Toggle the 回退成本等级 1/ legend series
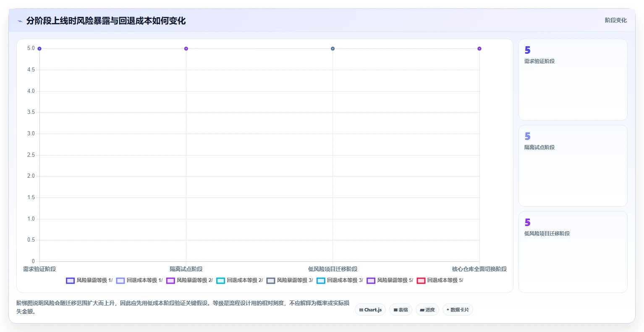Viewport: 644px width, 332px height. pos(139,280)
